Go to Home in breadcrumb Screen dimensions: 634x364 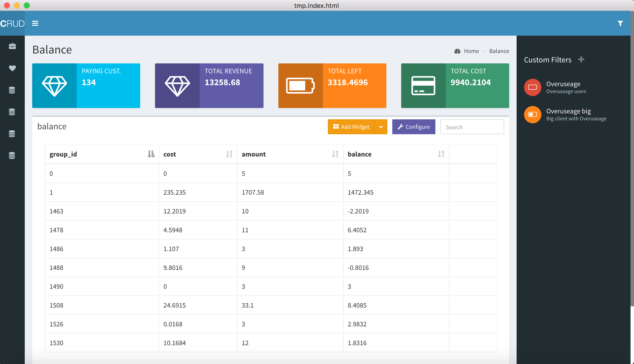click(x=471, y=51)
